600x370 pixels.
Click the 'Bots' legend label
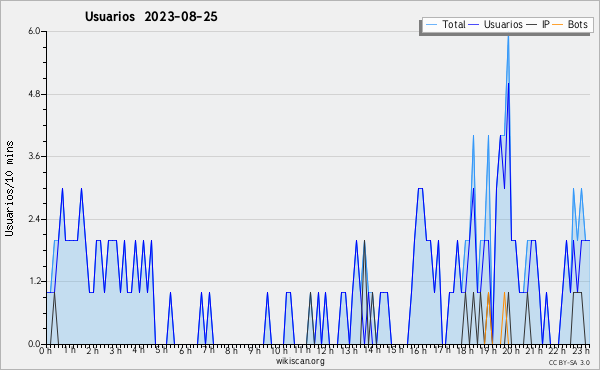click(x=577, y=24)
